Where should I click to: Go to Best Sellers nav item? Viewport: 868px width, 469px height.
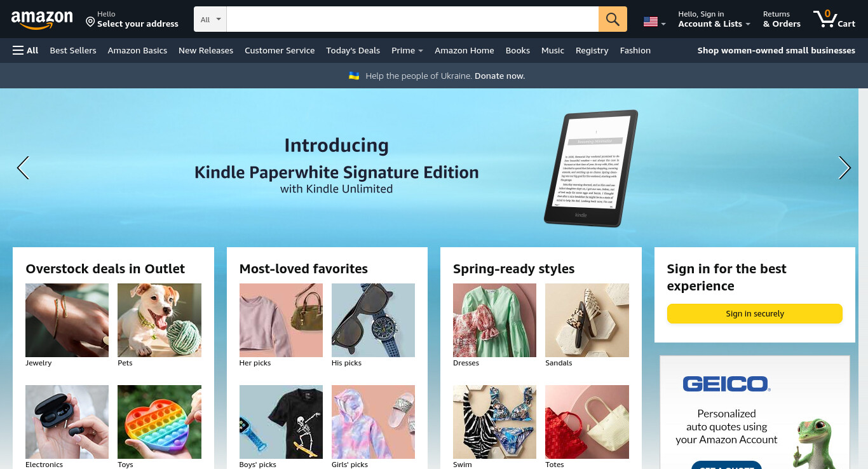[x=73, y=50]
